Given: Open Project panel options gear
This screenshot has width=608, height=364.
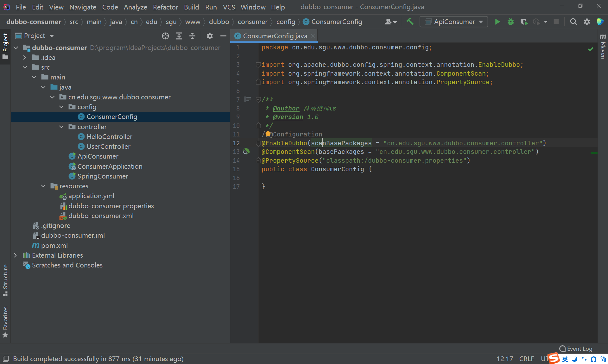Looking at the screenshot, I should click(210, 36).
